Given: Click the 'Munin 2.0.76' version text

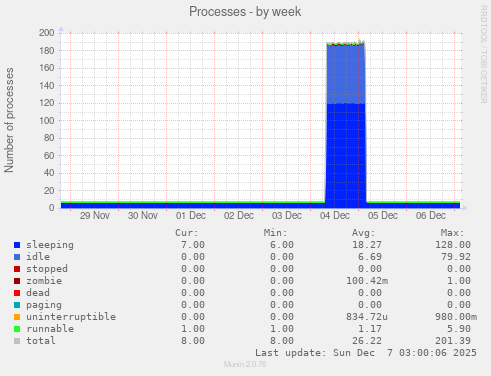Looking at the screenshot, I should pyautogui.click(x=245, y=364).
